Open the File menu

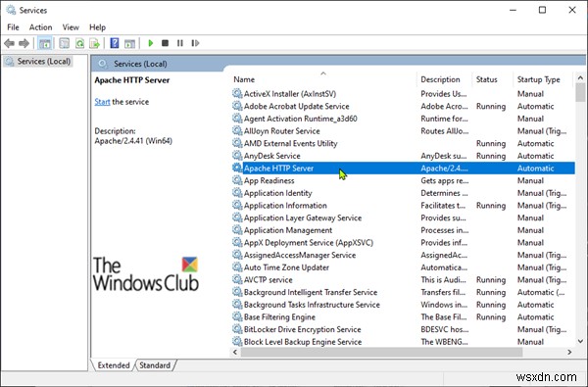pyautogui.click(x=13, y=27)
